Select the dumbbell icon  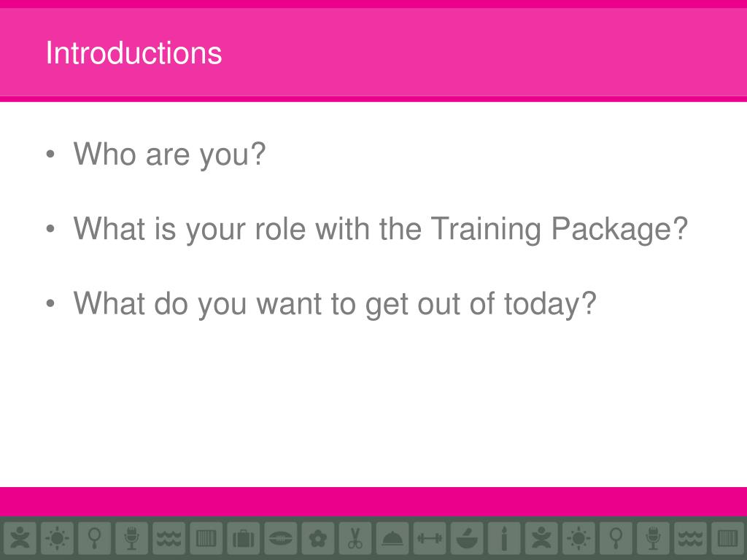(430, 539)
